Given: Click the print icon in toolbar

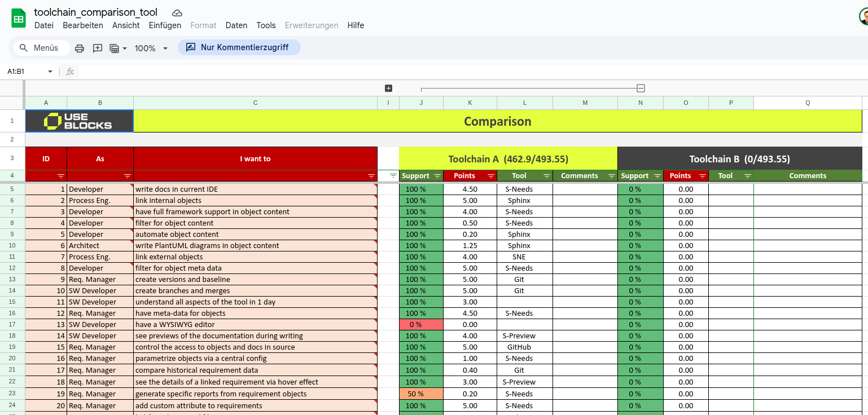Looking at the screenshot, I should (x=80, y=48).
